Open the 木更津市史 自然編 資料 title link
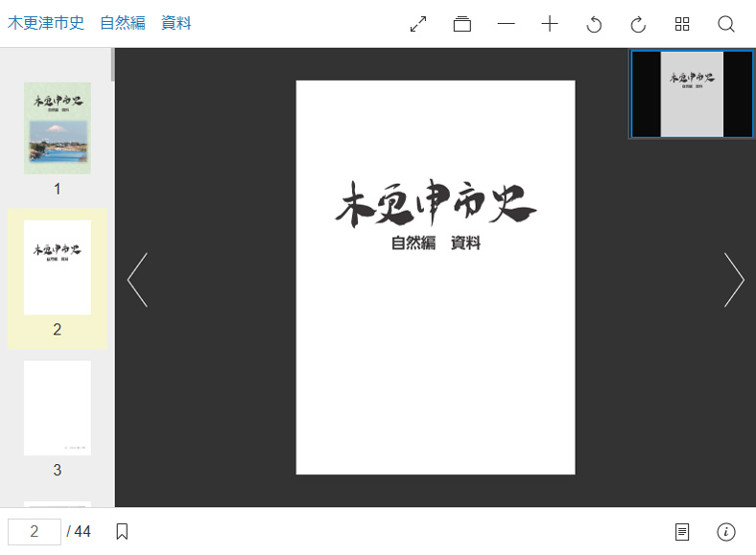This screenshot has height=555, width=756. click(100, 23)
